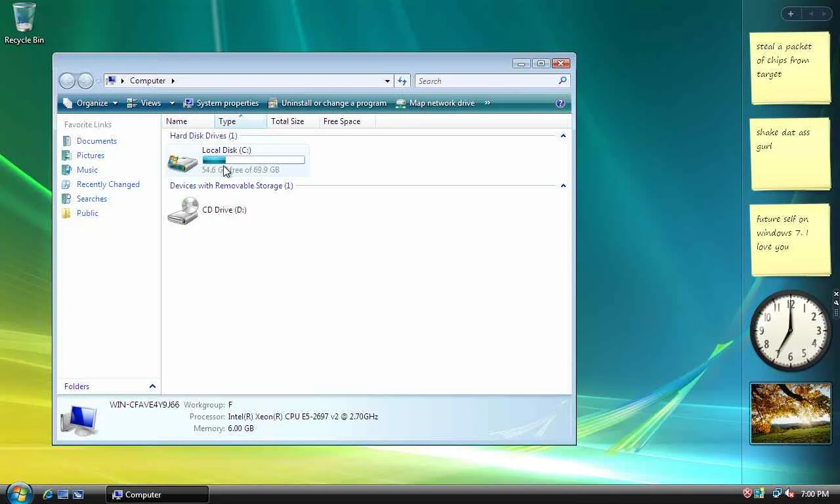Viewport: 840px width, 504px height.
Task: Click the Pictures icon in Favorite Links
Action: pyautogui.click(x=66, y=156)
